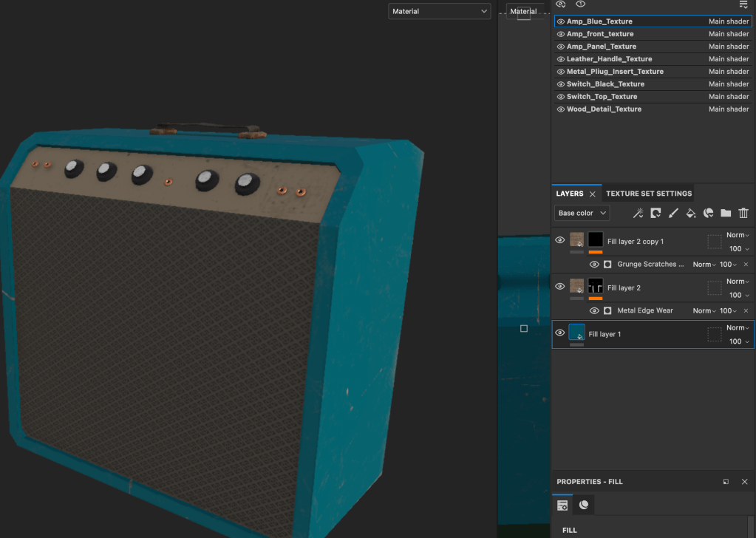
Task: Select the Layers tab
Action: [x=570, y=194]
